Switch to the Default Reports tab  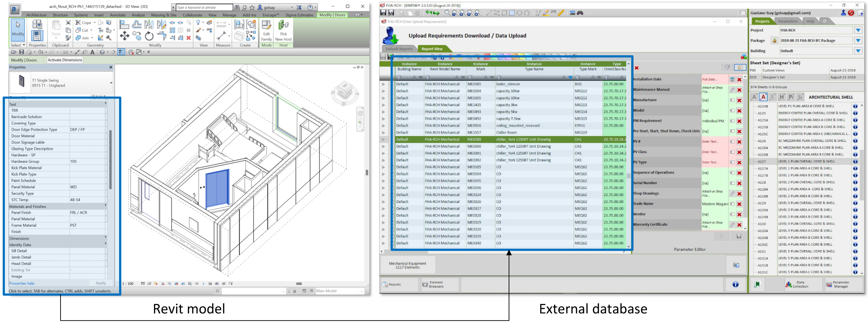[399, 49]
